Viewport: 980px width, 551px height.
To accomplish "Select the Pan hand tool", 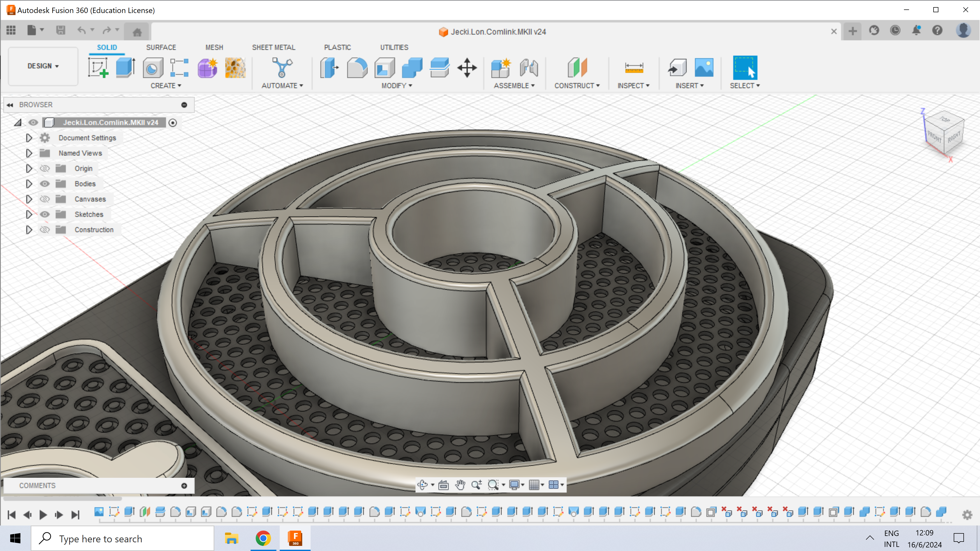I will click(460, 485).
